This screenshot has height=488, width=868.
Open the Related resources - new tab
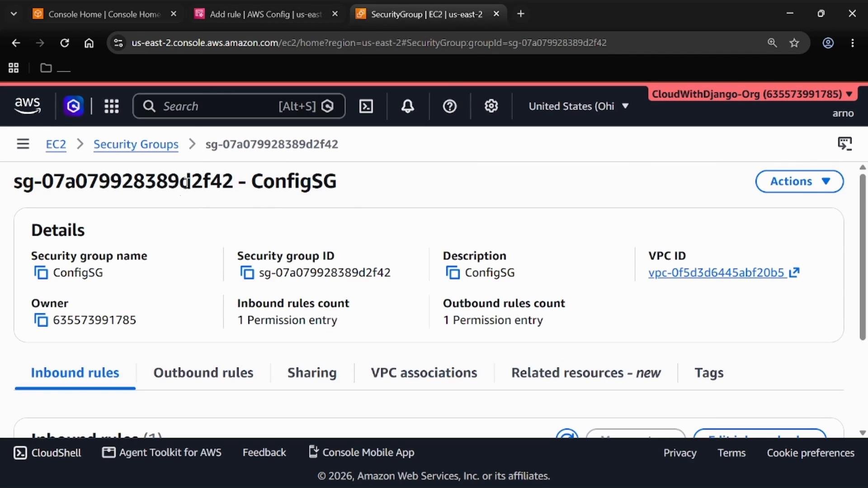(586, 373)
